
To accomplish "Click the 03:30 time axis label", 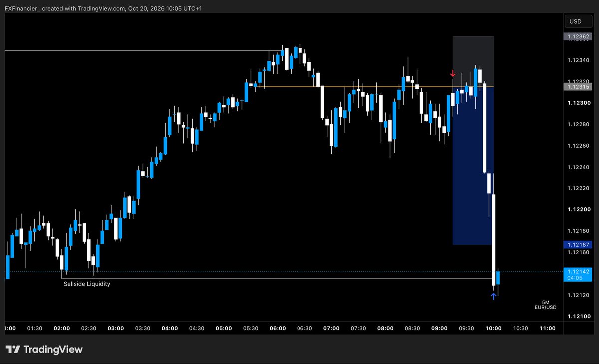I will 143,328.
